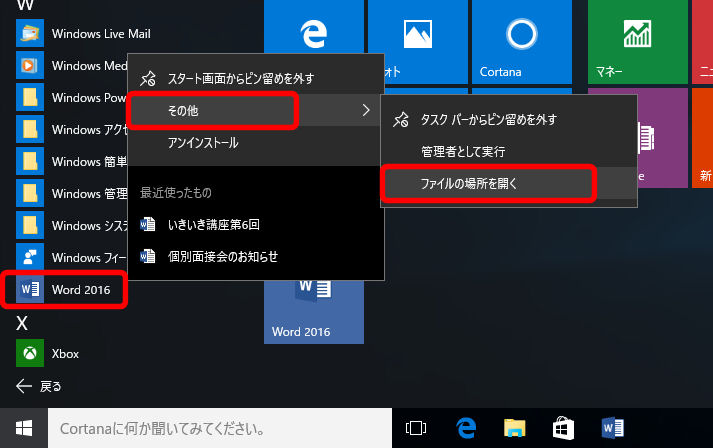Open the Store from taskbar
The height and width of the screenshot is (448, 713).
coord(563,428)
